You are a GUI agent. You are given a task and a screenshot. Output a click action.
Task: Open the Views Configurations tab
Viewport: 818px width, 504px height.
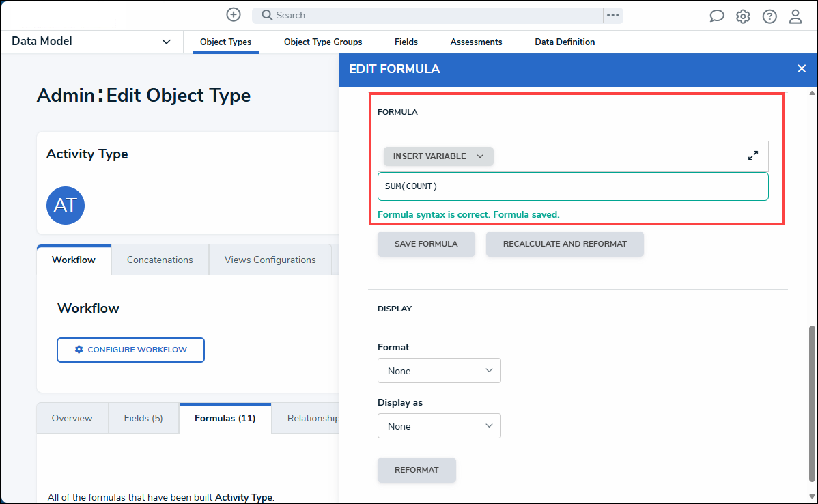tap(270, 260)
